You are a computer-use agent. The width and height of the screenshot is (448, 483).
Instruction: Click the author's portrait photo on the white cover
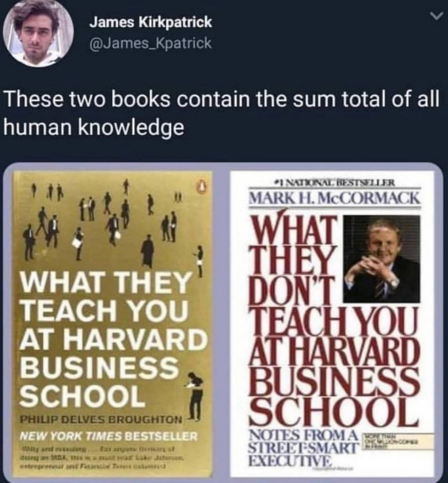click(x=381, y=259)
